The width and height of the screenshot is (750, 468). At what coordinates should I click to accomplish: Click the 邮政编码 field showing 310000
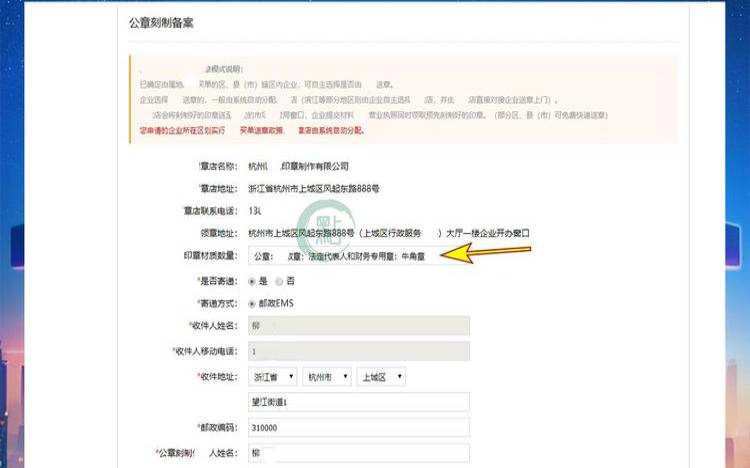pos(359,427)
